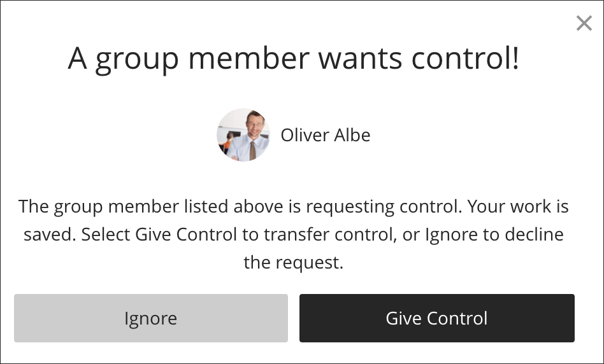Click the line starting 'The group member listed'
Screen dimensions: 604x364
(x=294, y=207)
